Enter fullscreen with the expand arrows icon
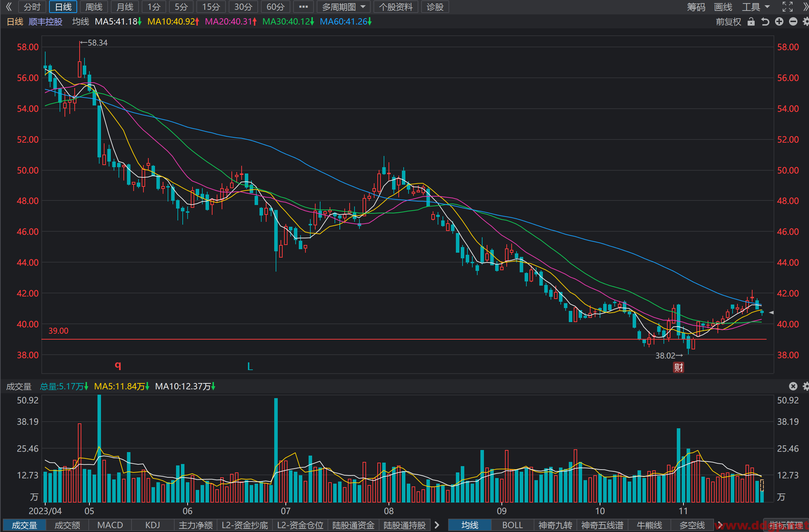Viewport: 809px width, 532px height. point(788,7)
